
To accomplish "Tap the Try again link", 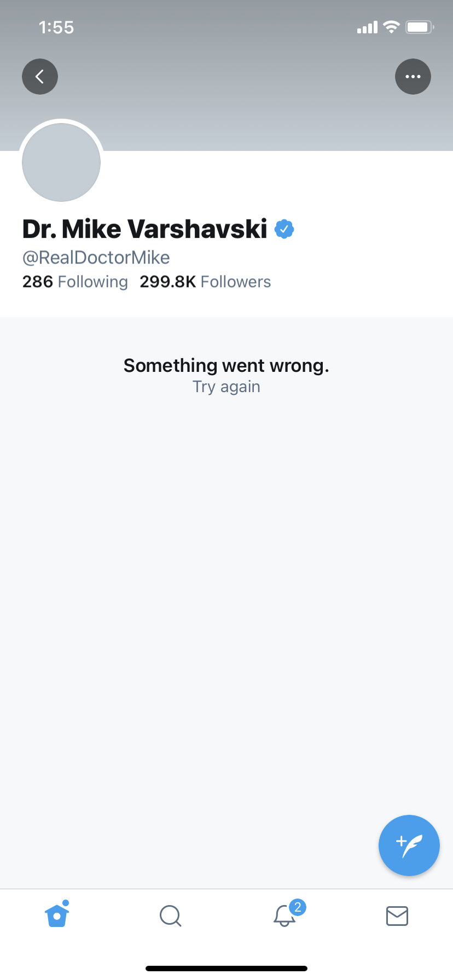I will click(x=226, y=387).
